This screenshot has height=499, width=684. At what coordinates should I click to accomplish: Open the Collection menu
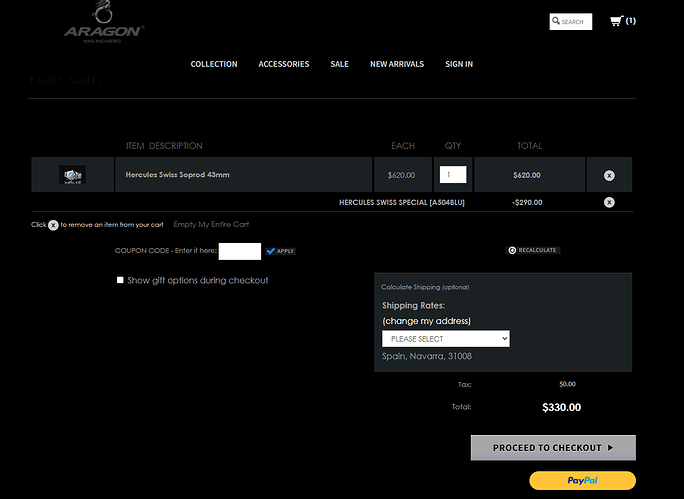tap(214, 64)
